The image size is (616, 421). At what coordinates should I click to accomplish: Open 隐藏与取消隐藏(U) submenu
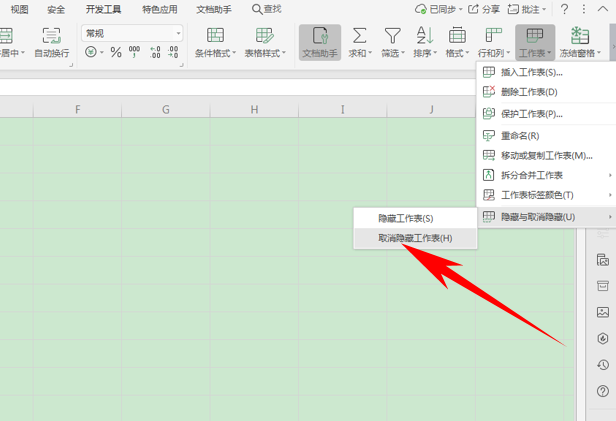point(546,217)
